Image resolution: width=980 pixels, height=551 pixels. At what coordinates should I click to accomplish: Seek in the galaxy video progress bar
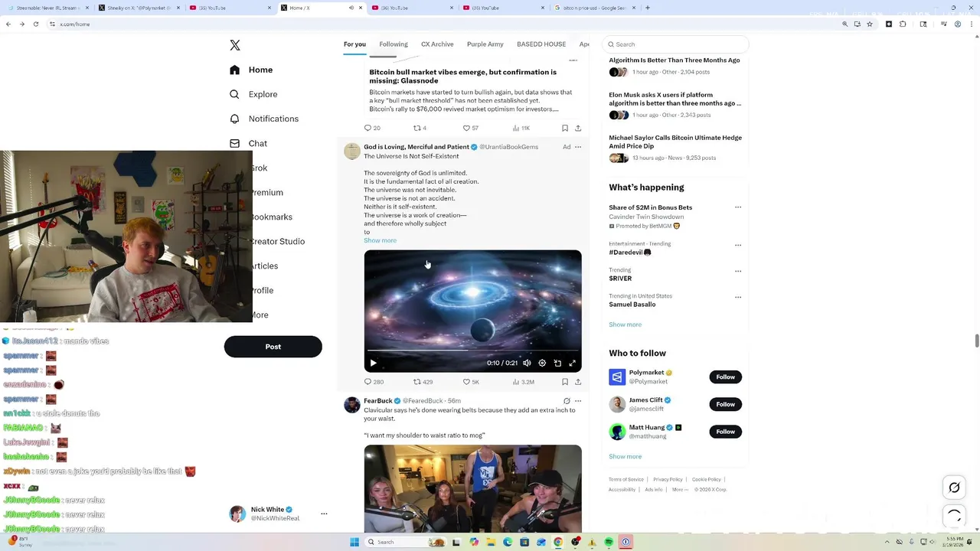coord(472,350)
